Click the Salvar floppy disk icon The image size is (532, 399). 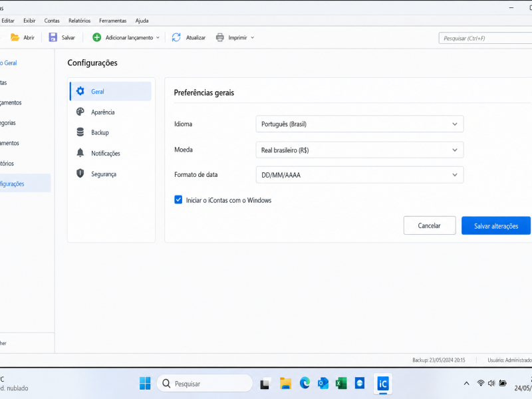53,37
